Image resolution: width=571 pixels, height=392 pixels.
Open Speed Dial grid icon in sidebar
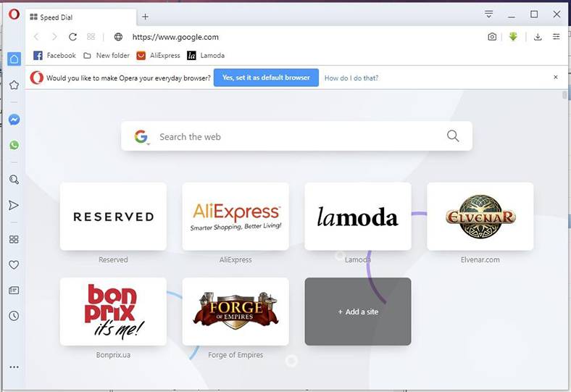coord(14,239)
